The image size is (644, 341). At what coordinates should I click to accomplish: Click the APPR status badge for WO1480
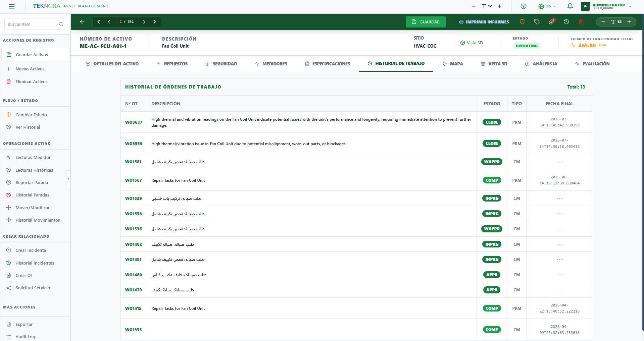[492, 275]
